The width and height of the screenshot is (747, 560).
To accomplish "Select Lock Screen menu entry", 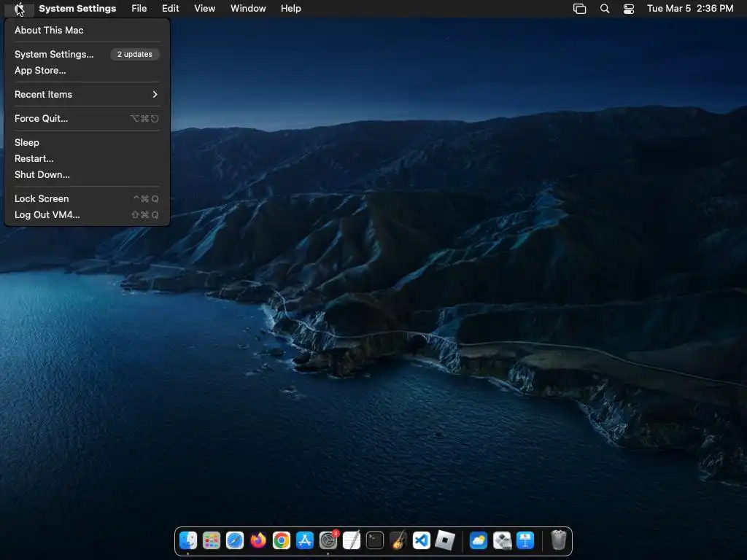I will pos(42,198).
